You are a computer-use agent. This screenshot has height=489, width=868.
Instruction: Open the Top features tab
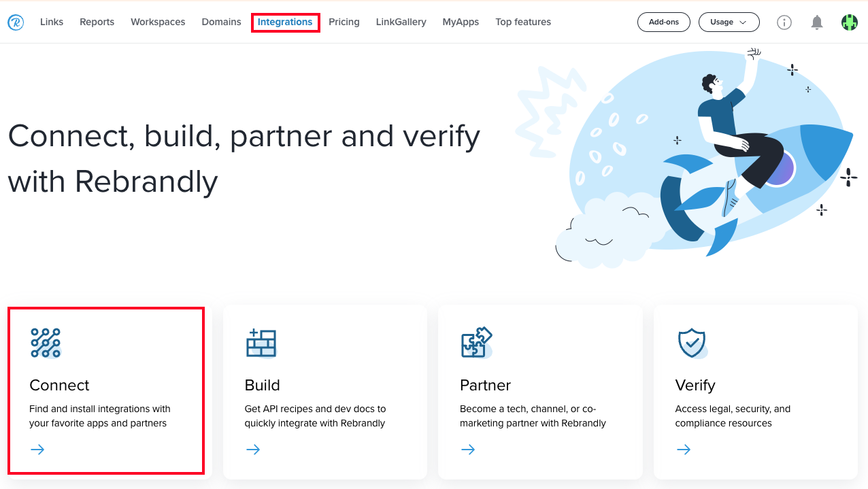[x=523, y=22]
